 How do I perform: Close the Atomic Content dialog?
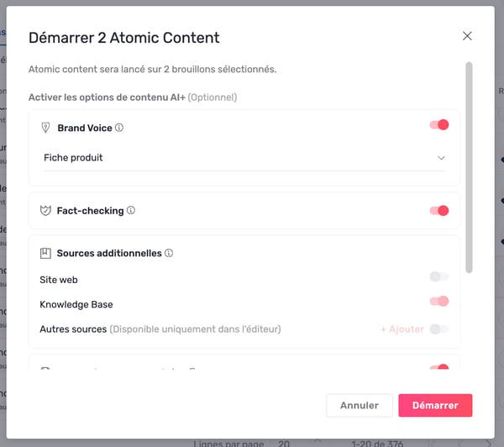(x=467, y=36)
